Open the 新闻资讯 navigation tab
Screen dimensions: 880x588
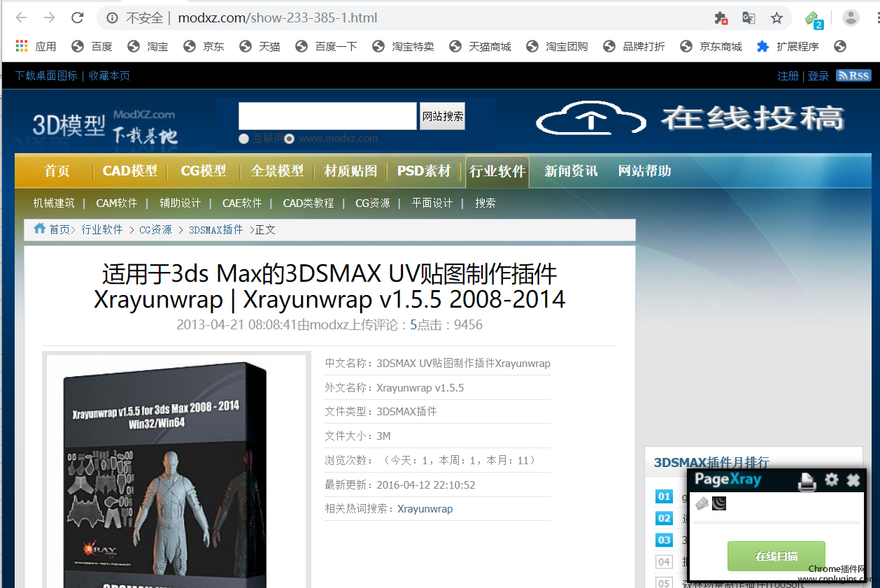[x=571, y=171]
